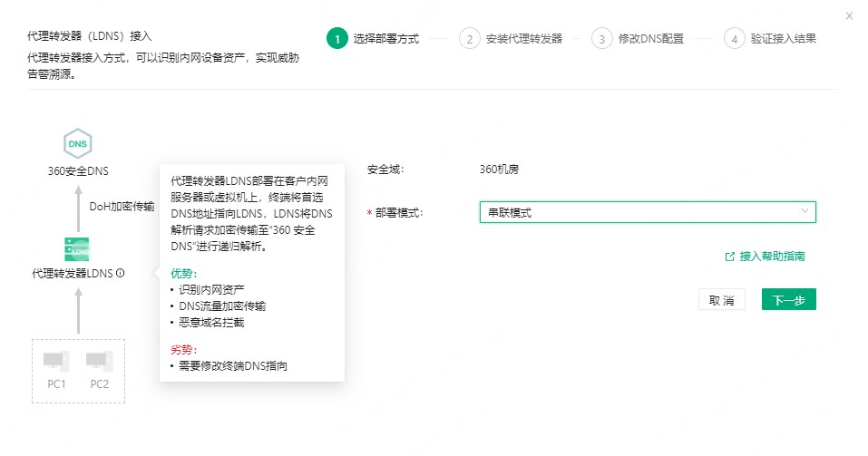Viewport: 868px width, 456px height.
Task: Click the 劣势 heading in the tooltip
Action: point(184,350)
